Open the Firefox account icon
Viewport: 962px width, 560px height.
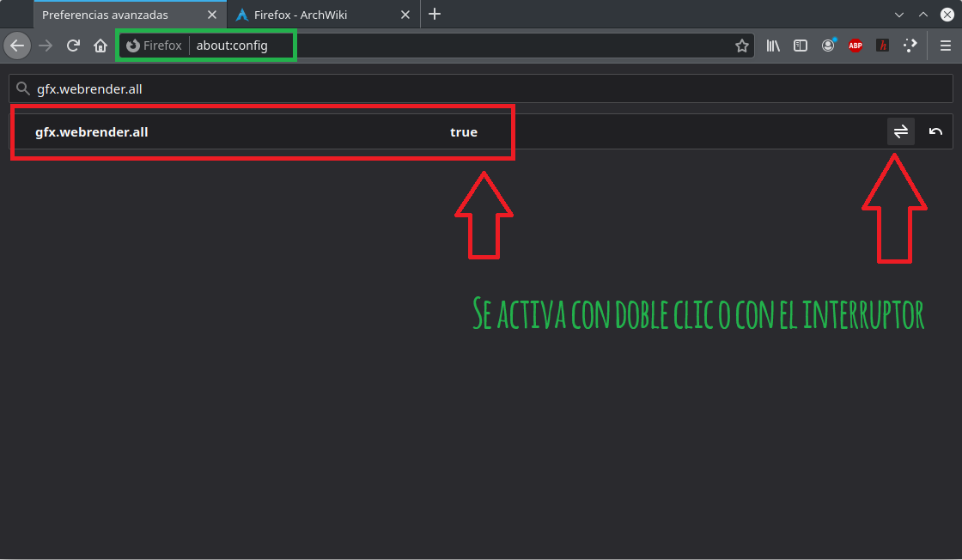[x=827, y=46]
